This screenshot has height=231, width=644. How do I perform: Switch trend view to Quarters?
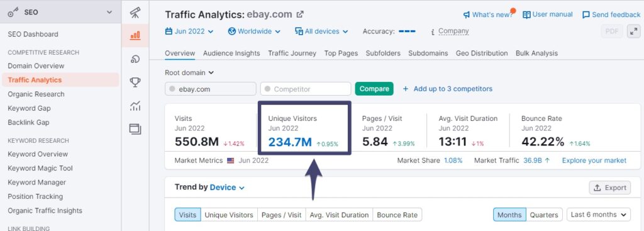click(x=544, y=215)
